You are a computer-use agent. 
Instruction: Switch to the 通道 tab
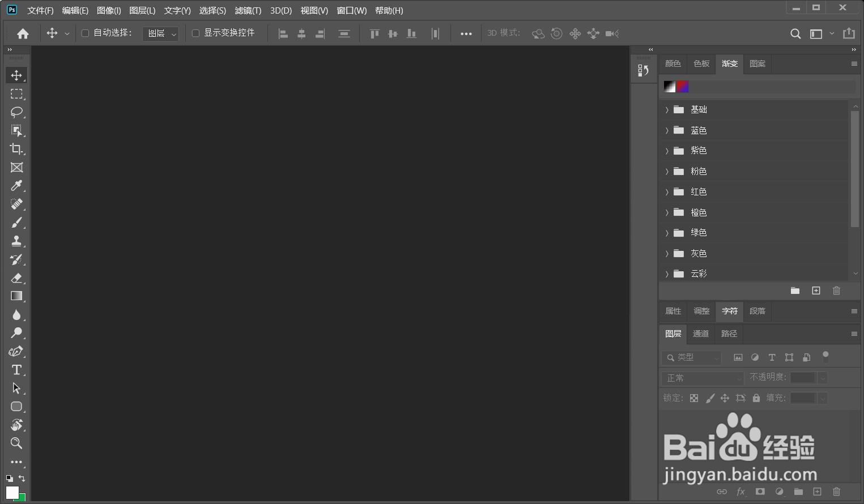tap(701, 334)
